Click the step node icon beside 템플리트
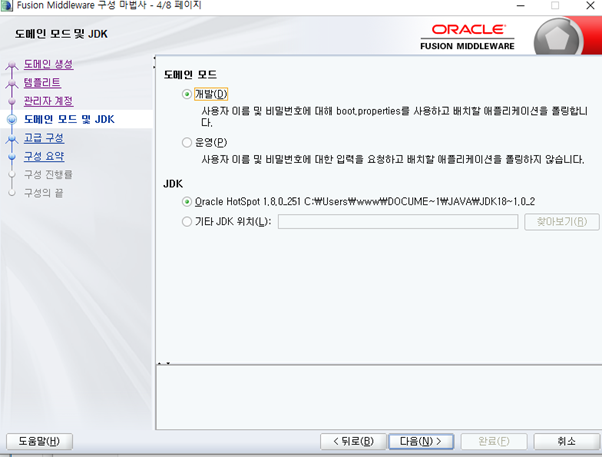The width and height of the screenshot is (602, 457). tap(12, 84)
